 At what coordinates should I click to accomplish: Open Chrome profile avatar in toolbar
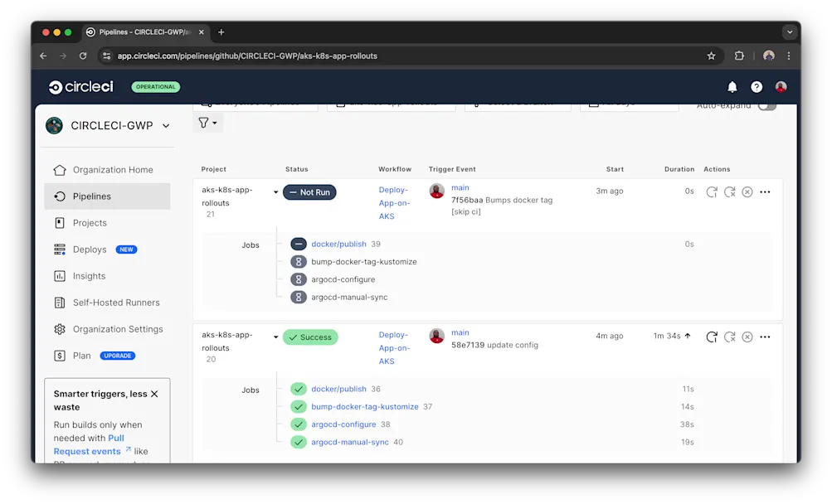pos(768,56)
